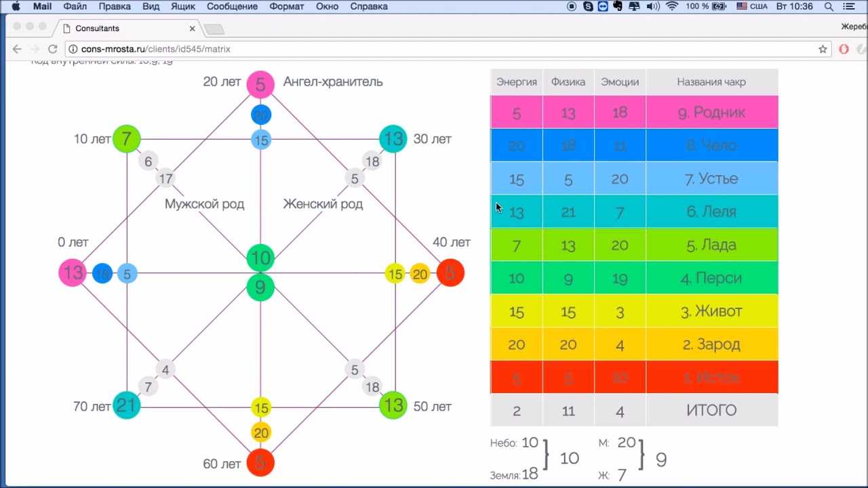Reload the page with the refresh icon
The width and height of the screenshot is (868, 488).
coord(54,49)
